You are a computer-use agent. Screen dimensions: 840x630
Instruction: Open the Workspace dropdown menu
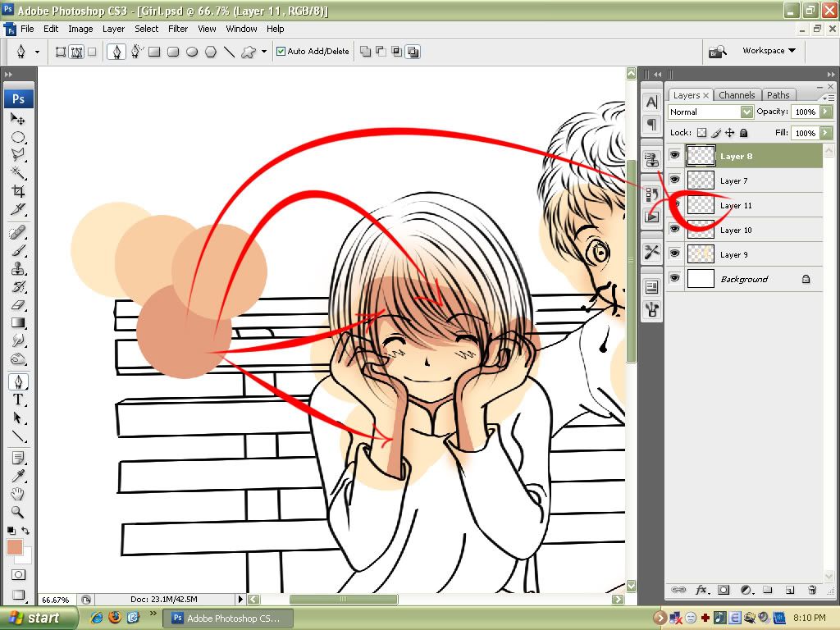pyautogui.click(x=769, y=51)
